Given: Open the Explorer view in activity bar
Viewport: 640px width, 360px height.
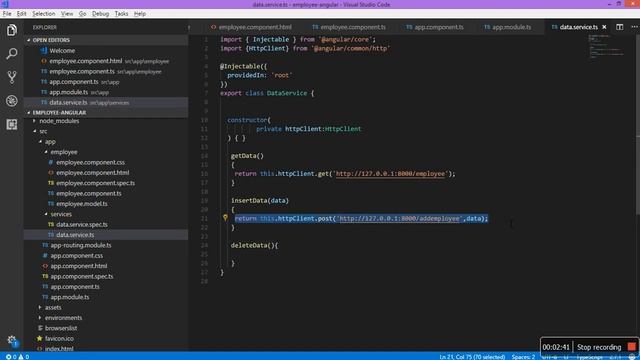Looking at the screenshot, I should coord(11,30).
